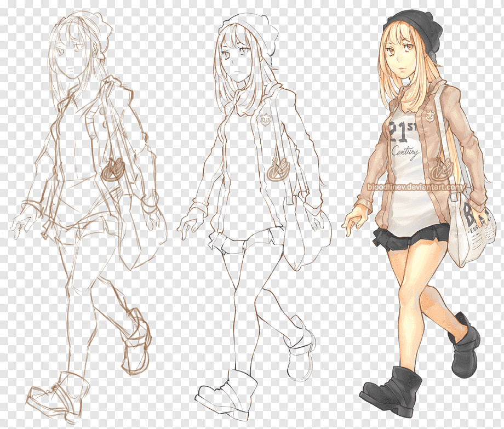Click the face of the colored figure
504x429 pixels.
(402, 55)
